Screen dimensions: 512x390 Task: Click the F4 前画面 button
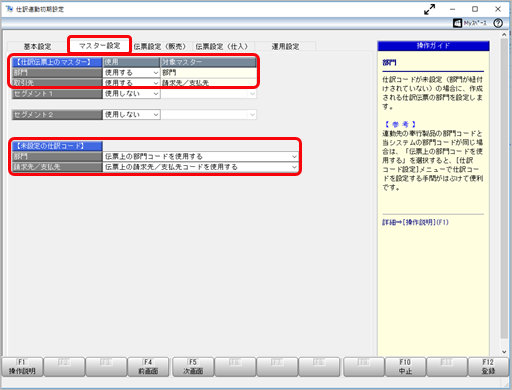tap(148, 367)
